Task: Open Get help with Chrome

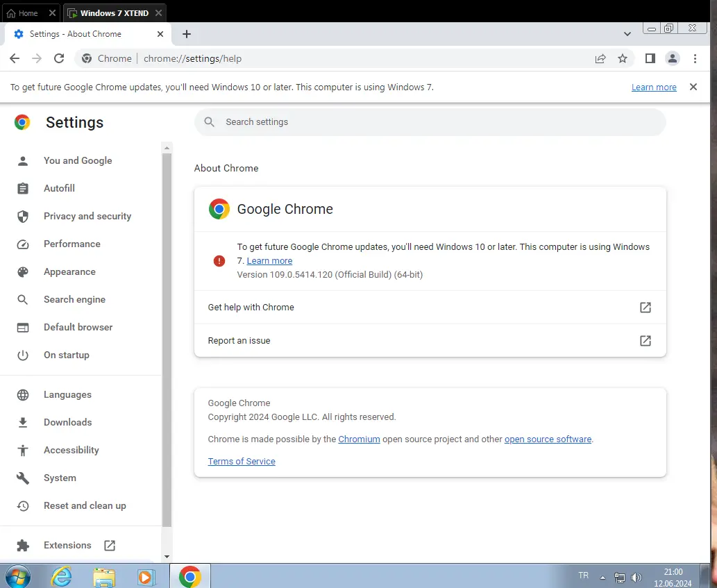Action: pos(430,308)
